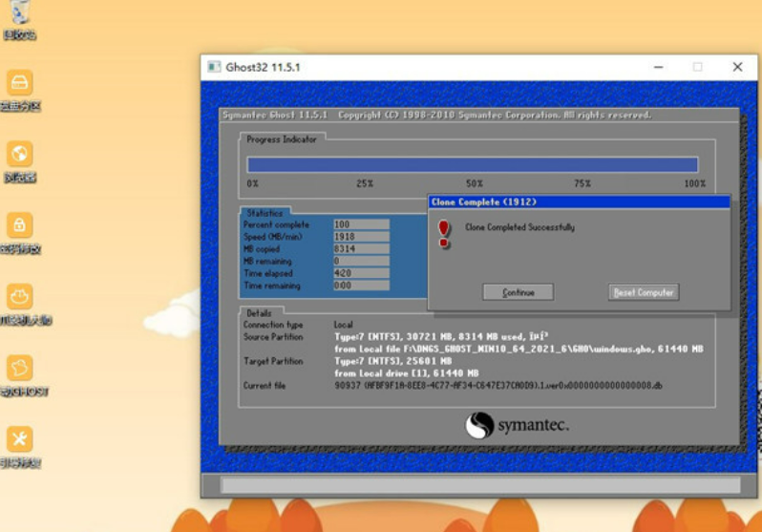The height and width of the screenshot is (532, 762).
Task: Open the bear-face desktop icon
Action: (x=20, y=296)
